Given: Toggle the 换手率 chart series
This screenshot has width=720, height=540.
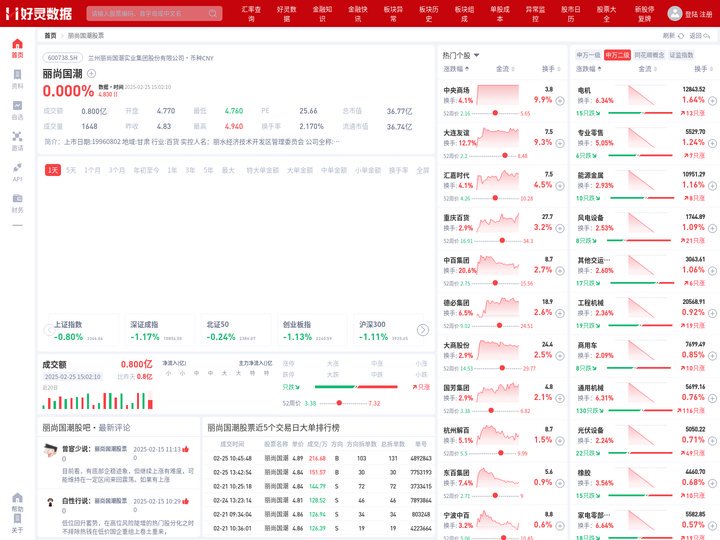Looking at the screenshot, I should [399, 170].
